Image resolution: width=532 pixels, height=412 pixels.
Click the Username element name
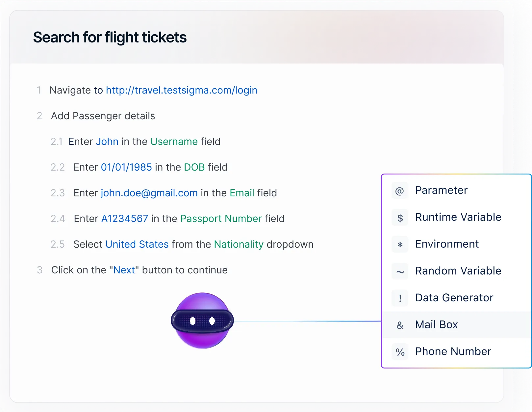click(x=174, y=142)
